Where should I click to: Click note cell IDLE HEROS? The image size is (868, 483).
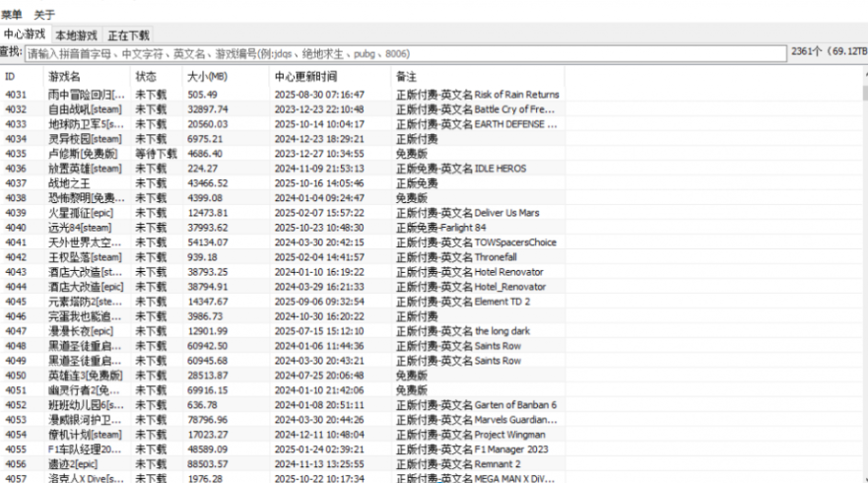pos(460,169)
